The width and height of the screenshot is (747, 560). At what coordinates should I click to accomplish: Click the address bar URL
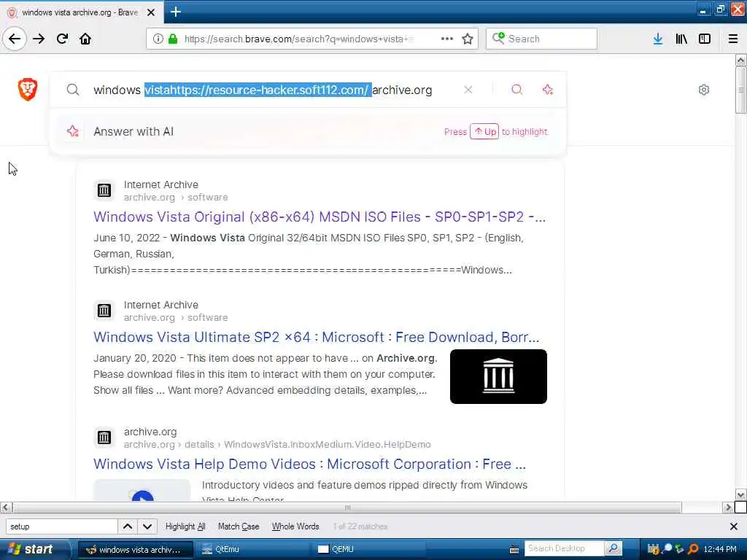(x=298, y=39)
